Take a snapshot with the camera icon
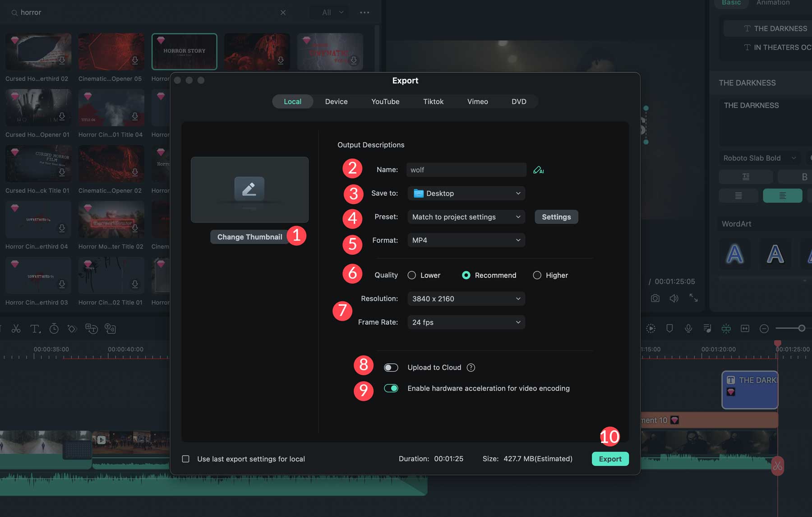 point(655,298)
